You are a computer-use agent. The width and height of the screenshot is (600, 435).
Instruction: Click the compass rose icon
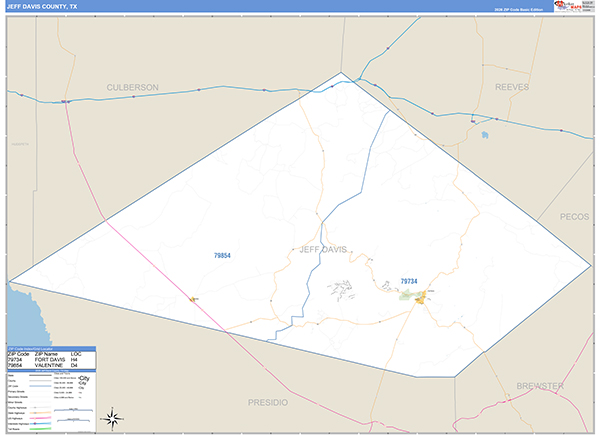112,418
